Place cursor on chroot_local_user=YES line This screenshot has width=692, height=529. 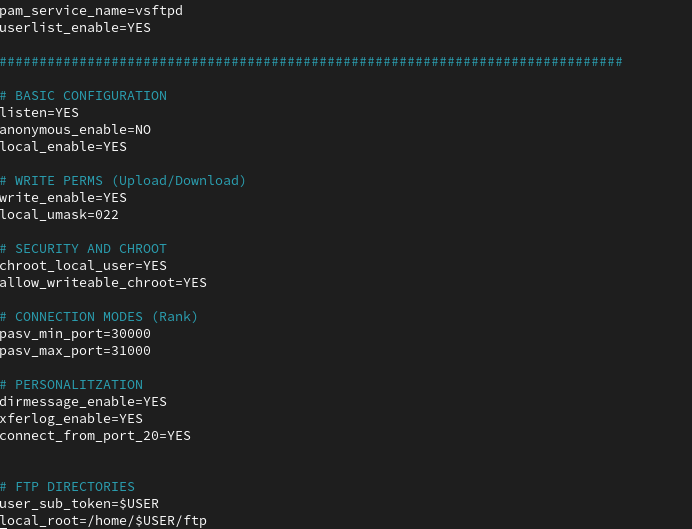click(x=83, y=266)
